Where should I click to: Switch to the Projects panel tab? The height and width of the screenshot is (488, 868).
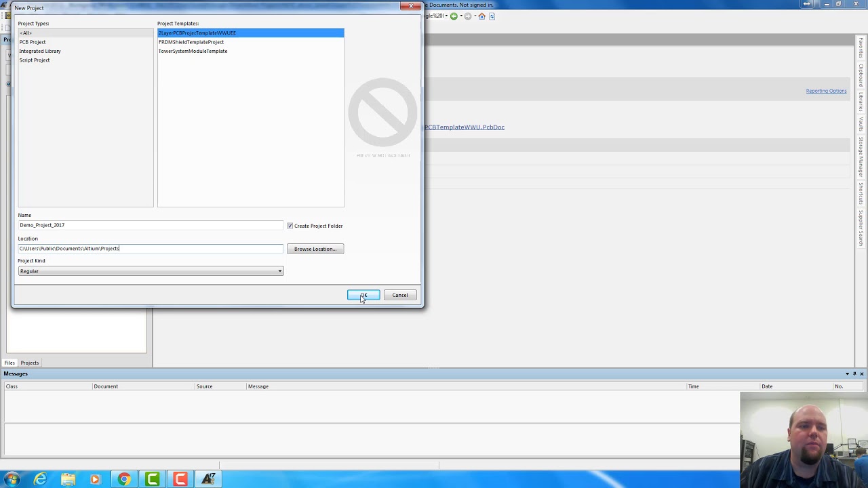(x=29, y=363)
